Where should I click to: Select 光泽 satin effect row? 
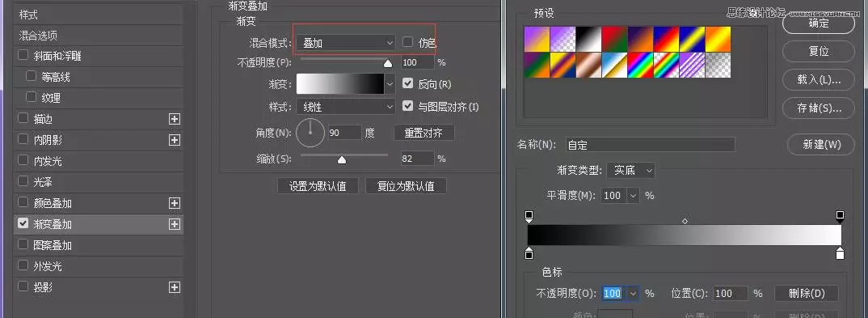pos(99,182)
